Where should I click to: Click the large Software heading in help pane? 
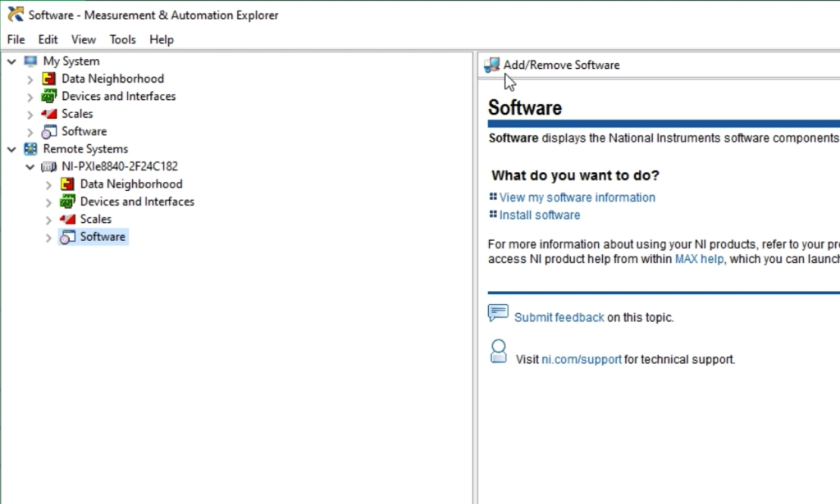pyautogui.click(x=525, y=108)
